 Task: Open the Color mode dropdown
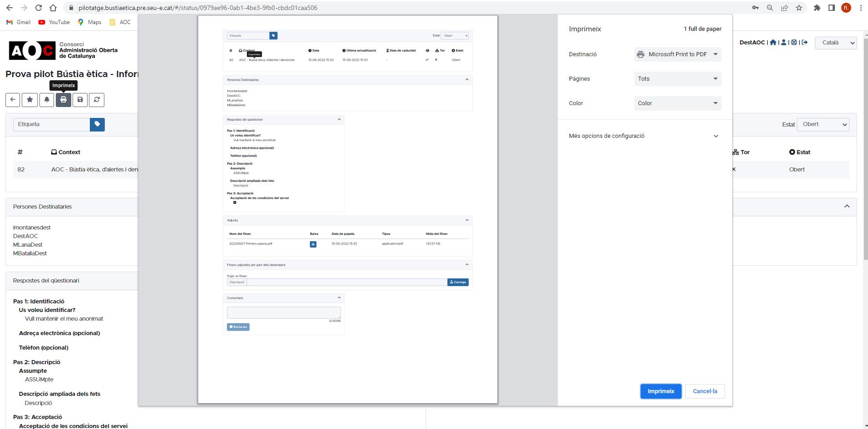[677, 103]
